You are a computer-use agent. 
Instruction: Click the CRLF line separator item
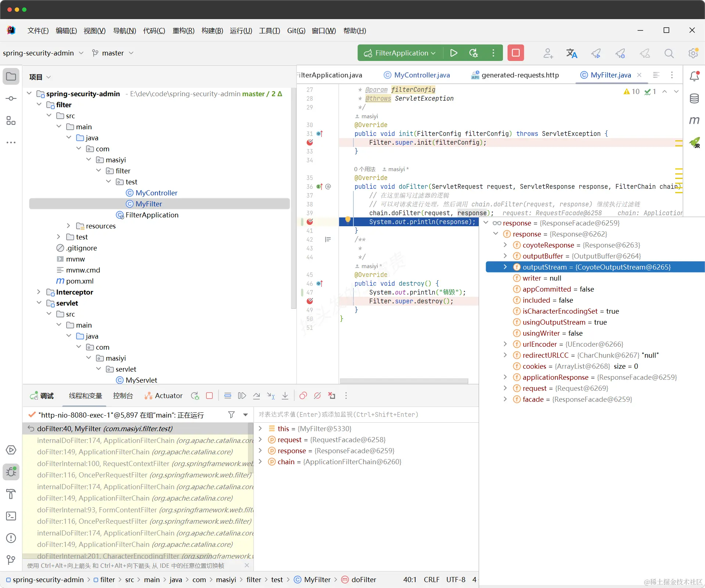tap(431, 580)
